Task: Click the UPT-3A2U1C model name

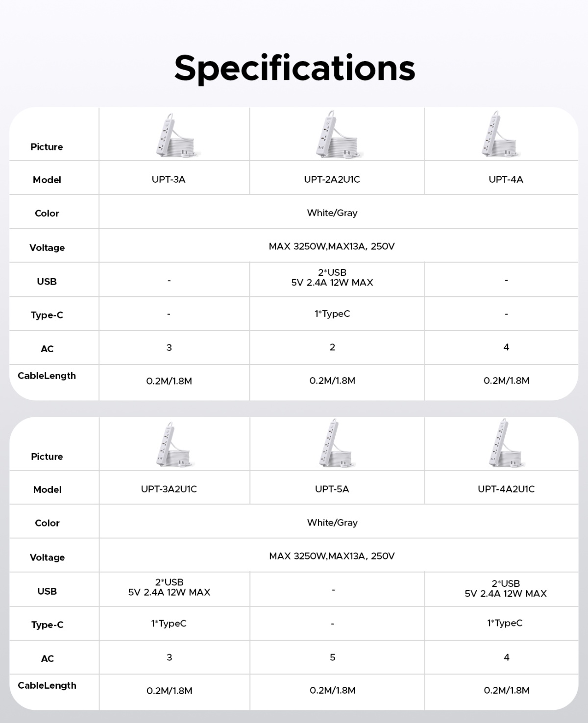Action: pyautogui.click(x=169, y=489)
